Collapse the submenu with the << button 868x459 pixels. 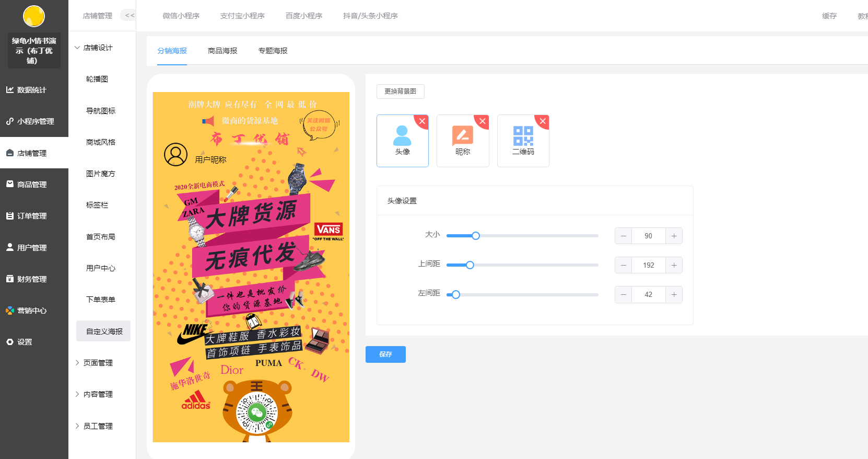click(128, 16)
